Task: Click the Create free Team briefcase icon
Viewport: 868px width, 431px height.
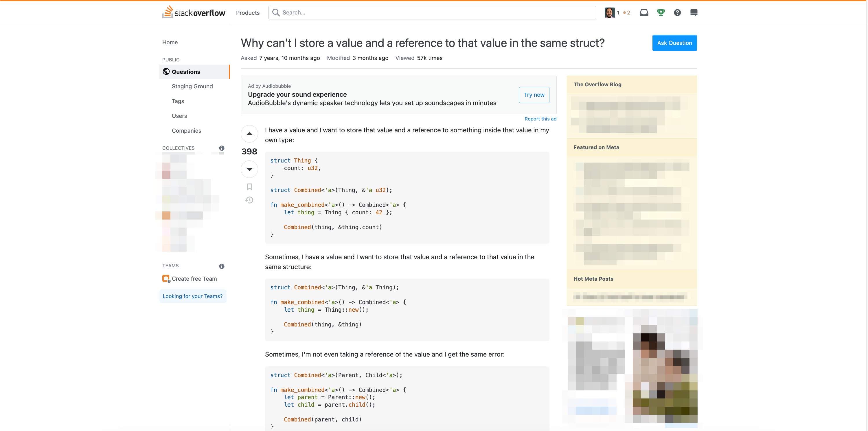Action: click(166, 279)
